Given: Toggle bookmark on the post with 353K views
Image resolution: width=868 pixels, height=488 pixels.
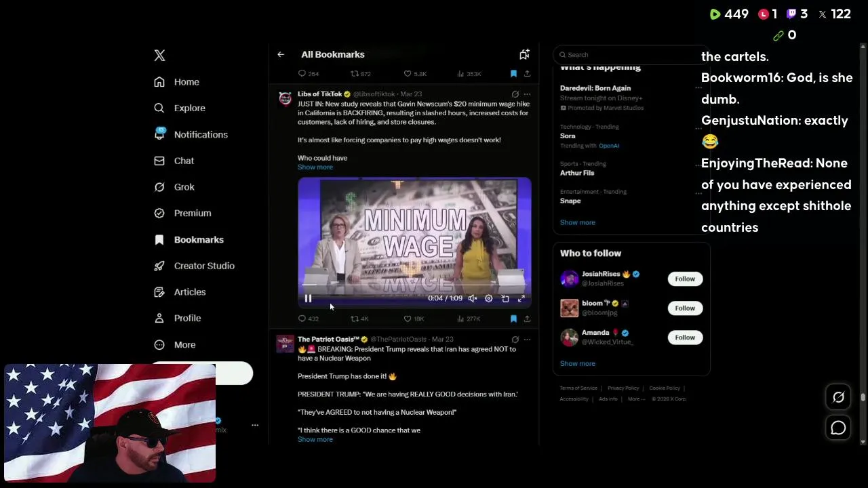Looking at the screenshot, I should click(513, 73).
